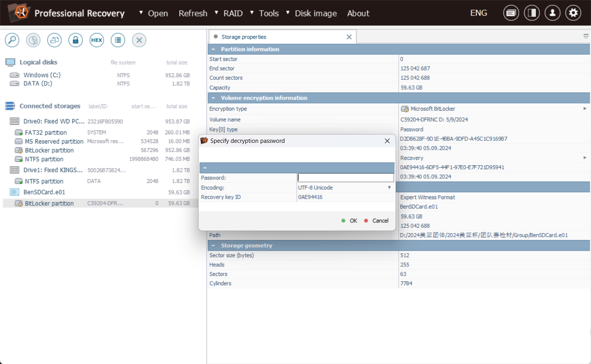Click Cancel in decryption dialog
The width and height of the screenshot is (591, 364).
(x=376, y=221)
